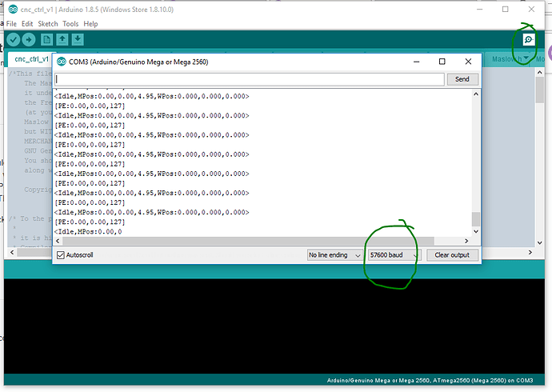This screenshot has width=552, height=392.
Task: Open the Sketch menu
Action: pyautogui.click(x=48, y=24)
